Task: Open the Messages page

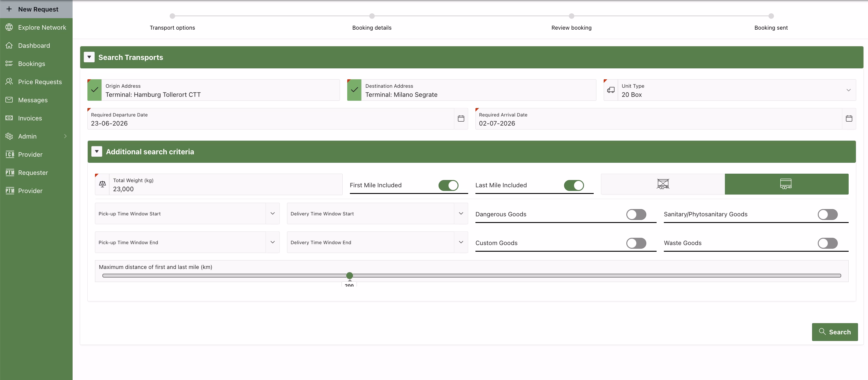Action: click(x=36, y=100)
